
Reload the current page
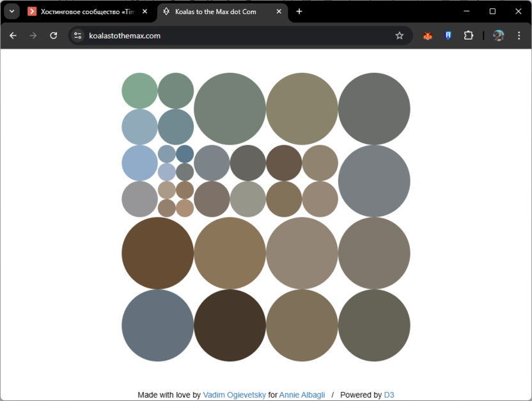53,36
